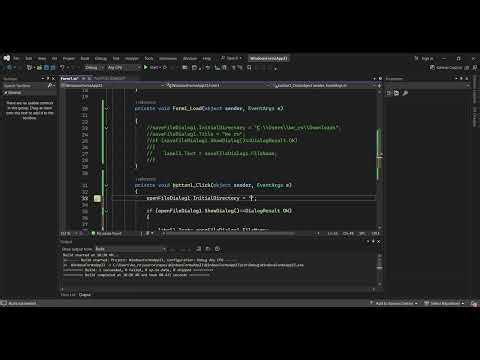Open the Show output from dropdown
The height and width of the screenshot is (360, 480).
click(130, 249)
